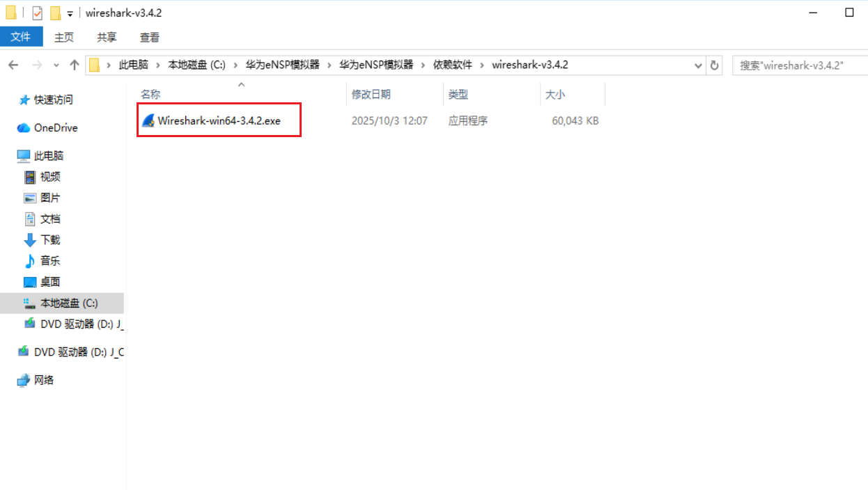Refresh the current folder view
The width and height of the screenshot is (868, 490).
click(x=715, y=65)
